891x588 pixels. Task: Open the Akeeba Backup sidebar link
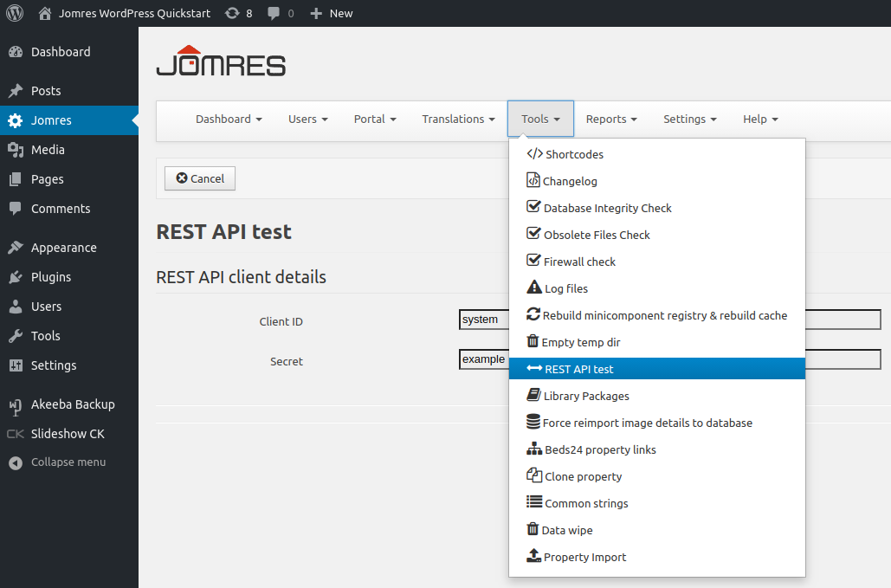[69, 404]
